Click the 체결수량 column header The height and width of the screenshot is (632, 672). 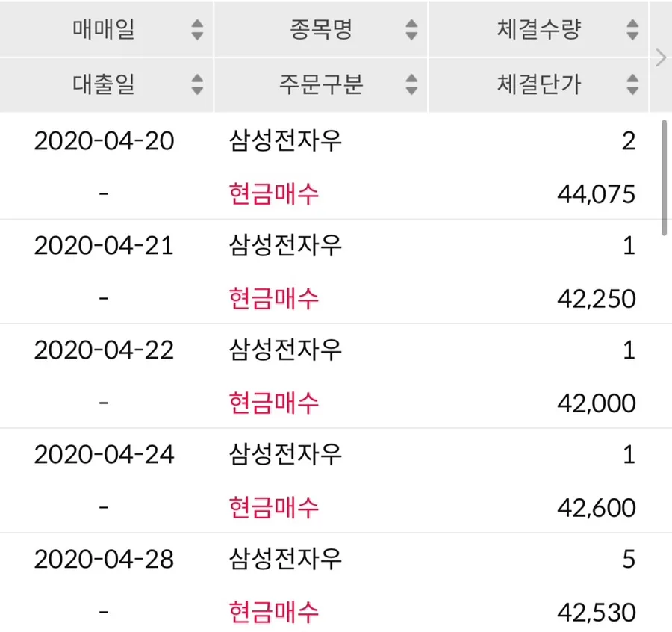tap(538, 29)
